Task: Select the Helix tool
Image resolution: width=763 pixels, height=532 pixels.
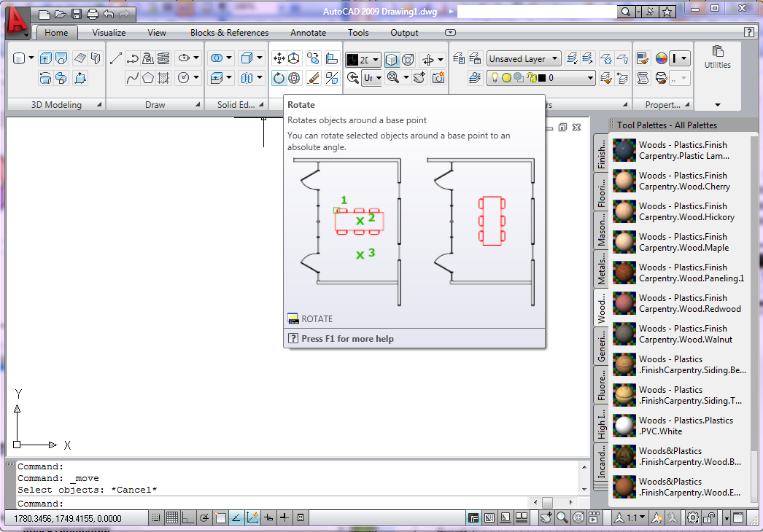Action: (163, 58)
